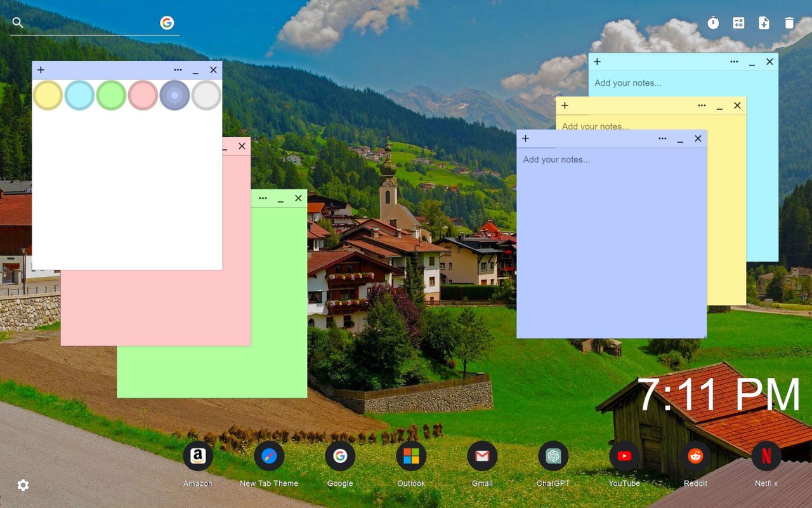Minimize the green note

[x=280, y=199]
